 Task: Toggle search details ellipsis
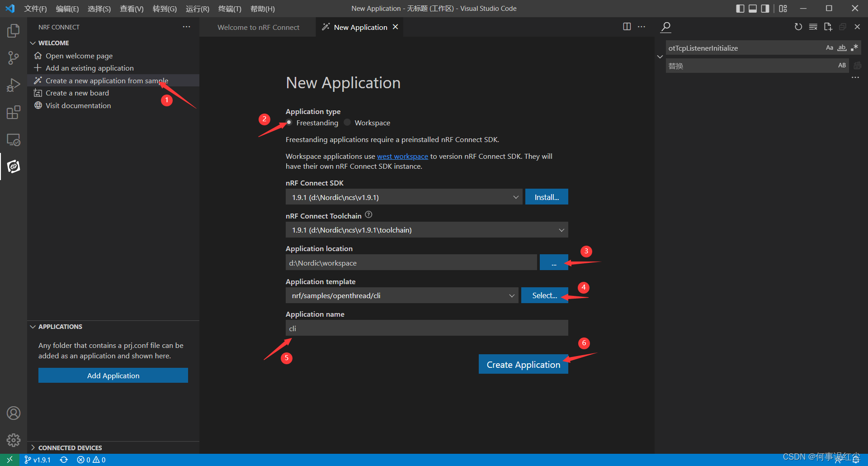tap(855, 77)
